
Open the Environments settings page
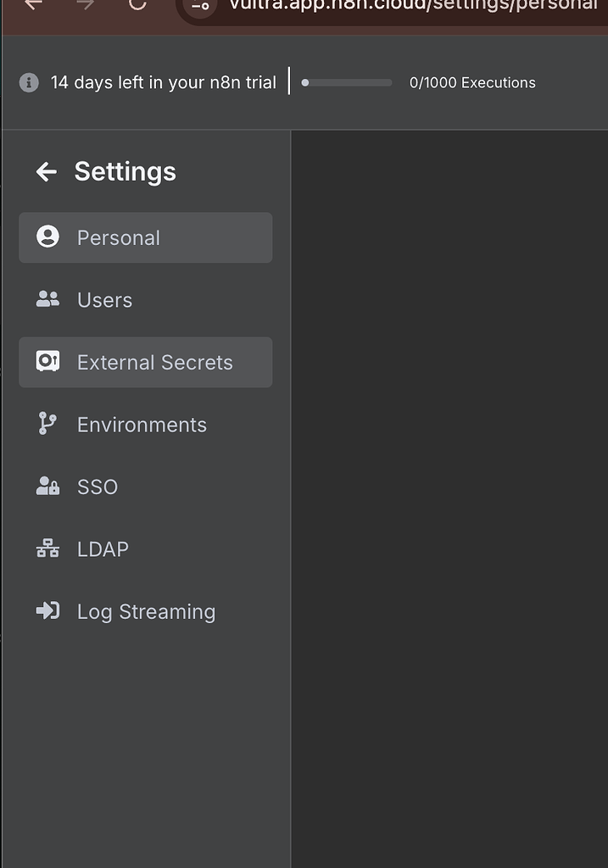142,424
